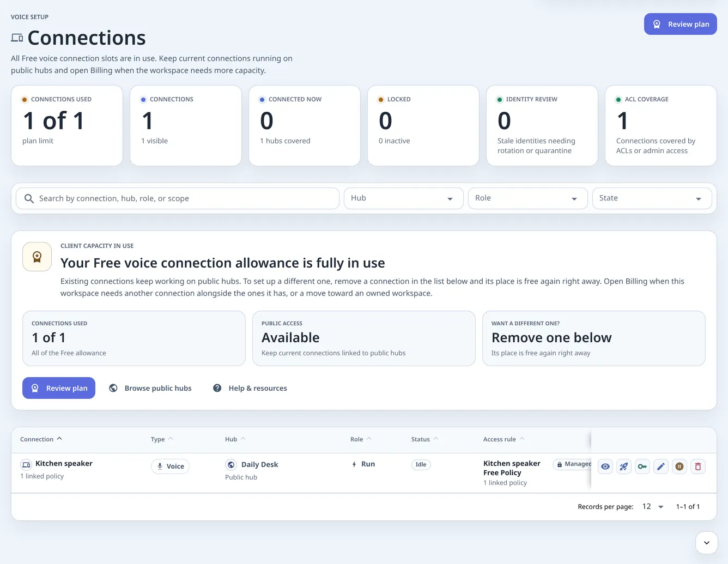Click 'Kitchen speaker Free Policy' access rule text
The height and width of the screenshot is (564, 728).
pos(512,468)
